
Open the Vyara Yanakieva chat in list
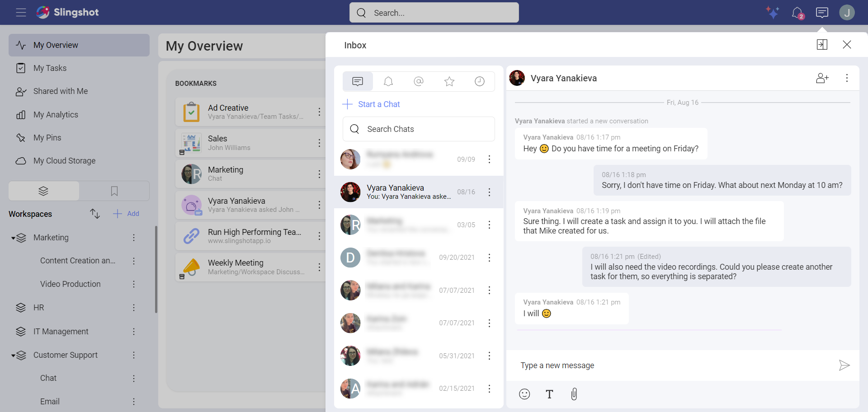point(419,192)
